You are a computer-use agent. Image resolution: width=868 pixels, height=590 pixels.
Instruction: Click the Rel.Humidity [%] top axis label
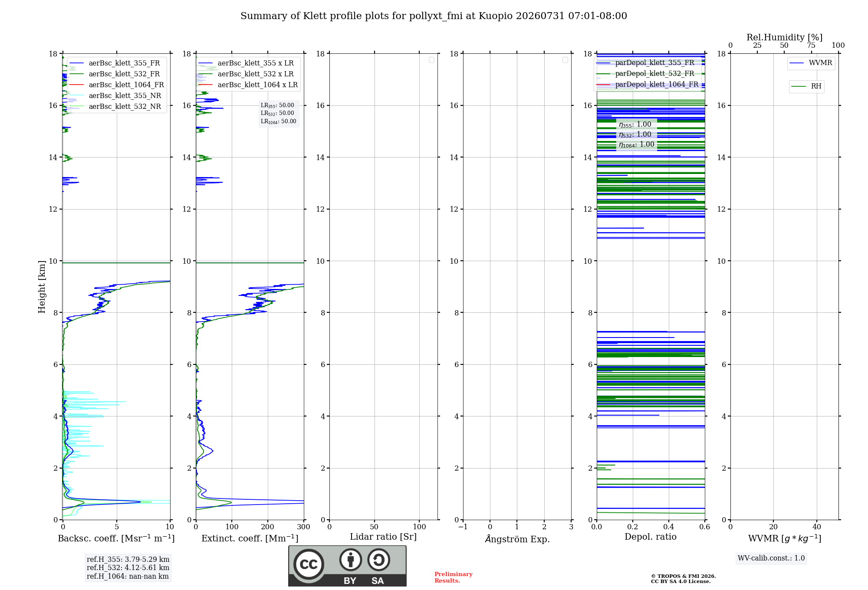point(785,37)
